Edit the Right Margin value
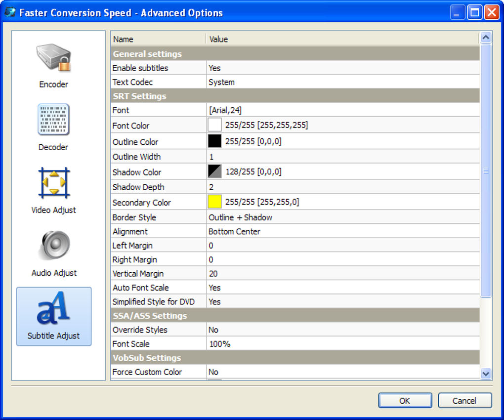The image size is (504, 420). pyautogui.click(x=343, y=259)
